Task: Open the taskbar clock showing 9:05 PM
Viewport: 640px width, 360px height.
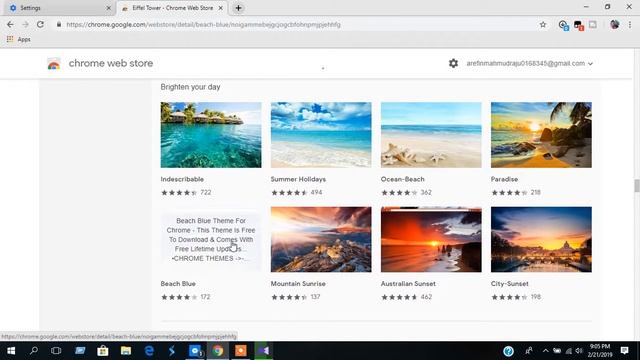Action: coord(600,351)
